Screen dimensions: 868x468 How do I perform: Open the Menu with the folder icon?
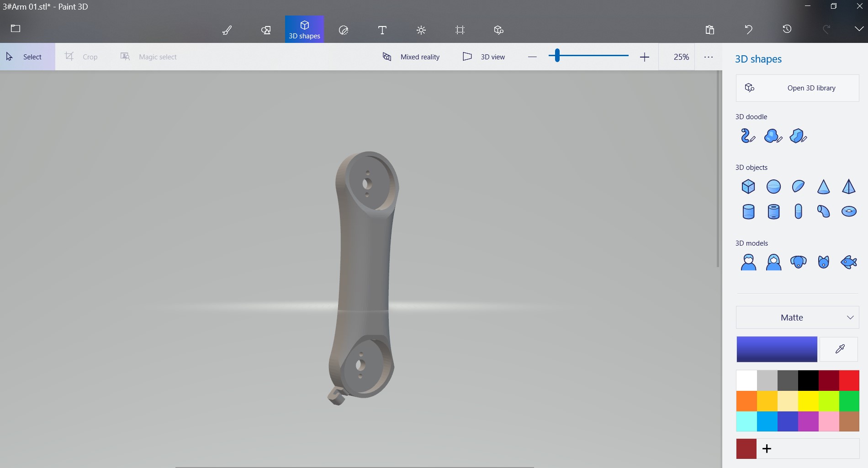tap(15, 29)
